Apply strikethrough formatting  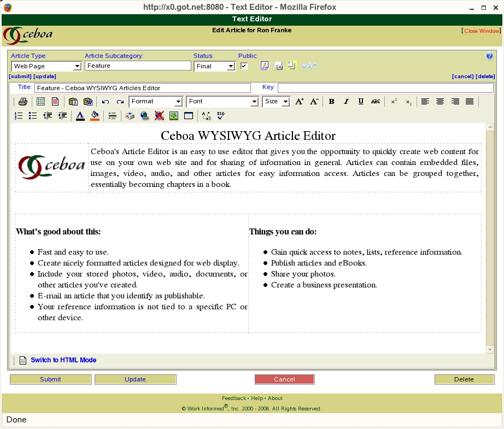tap(376, 102)
